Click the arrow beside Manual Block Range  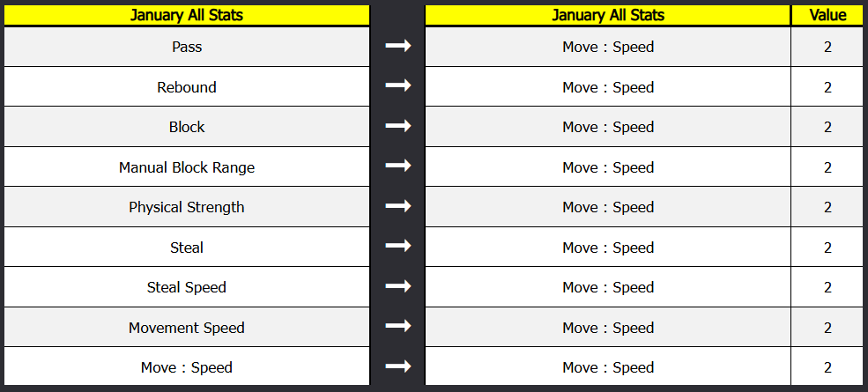click(x=398, y=167)
